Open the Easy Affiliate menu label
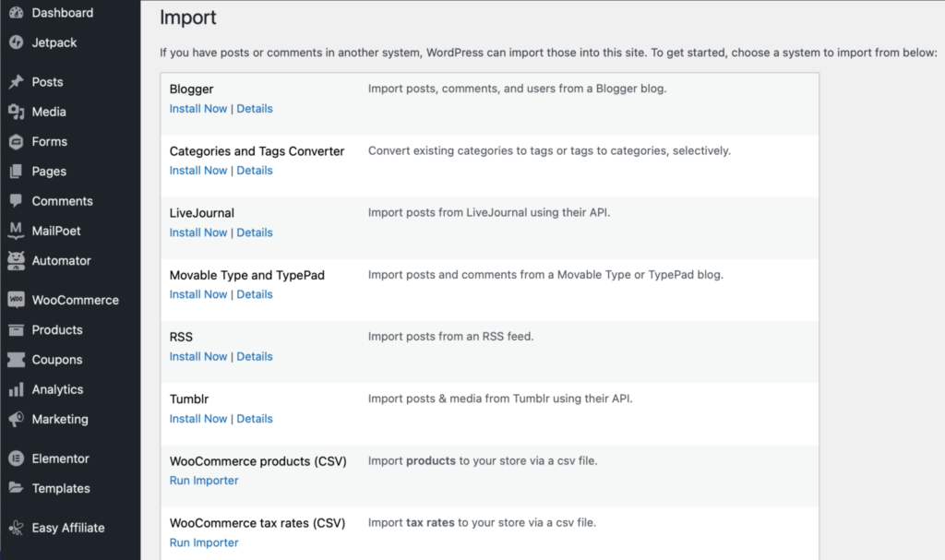945x560 pixels. [68, 528]
